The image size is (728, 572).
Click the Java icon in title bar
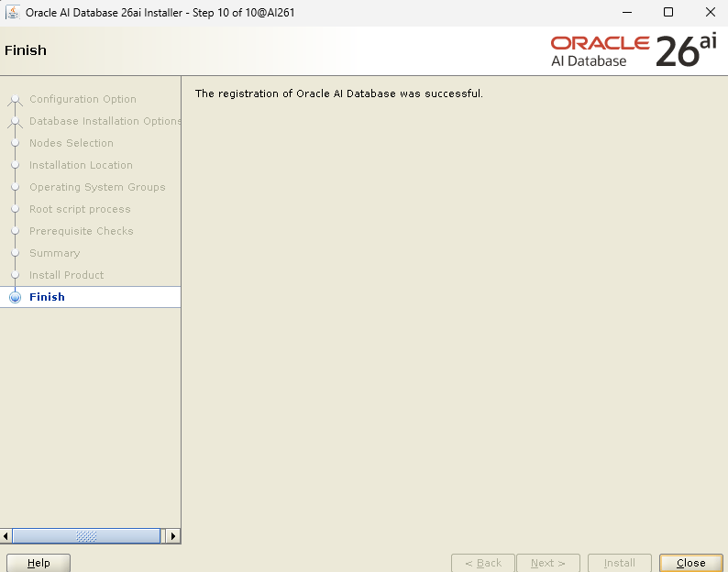point(14,13)
